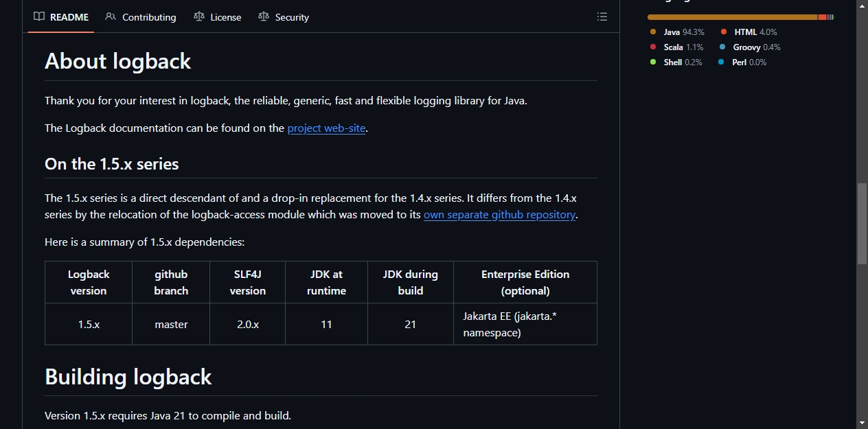Click the JDK at runtime column header
This screenshot has width=868, height=429.
point(326,282)
